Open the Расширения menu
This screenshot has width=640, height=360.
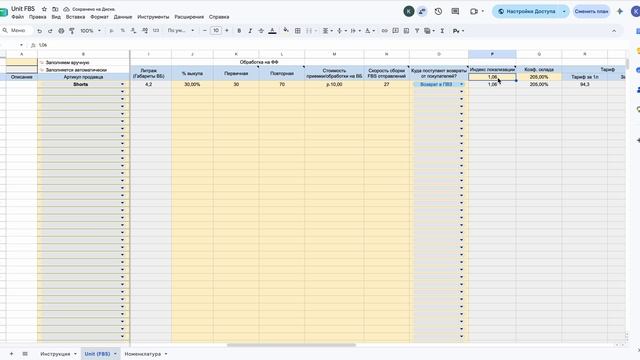tap(189, 17)
